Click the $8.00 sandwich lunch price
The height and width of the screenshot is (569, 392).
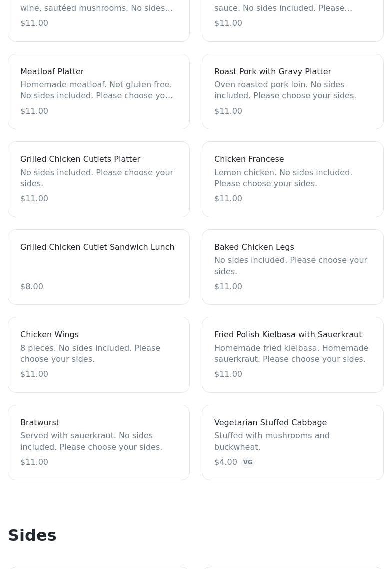click(32, 287)
